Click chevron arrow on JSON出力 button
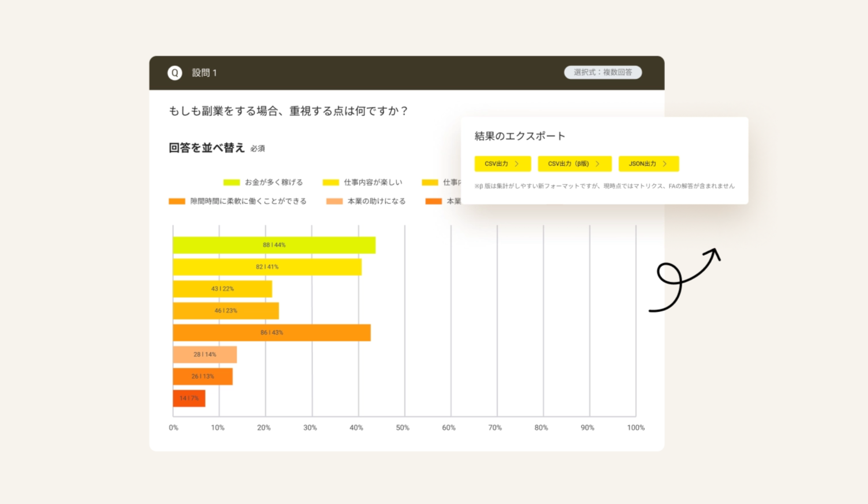This screenshot has width=868, height=504. point(664,163)
